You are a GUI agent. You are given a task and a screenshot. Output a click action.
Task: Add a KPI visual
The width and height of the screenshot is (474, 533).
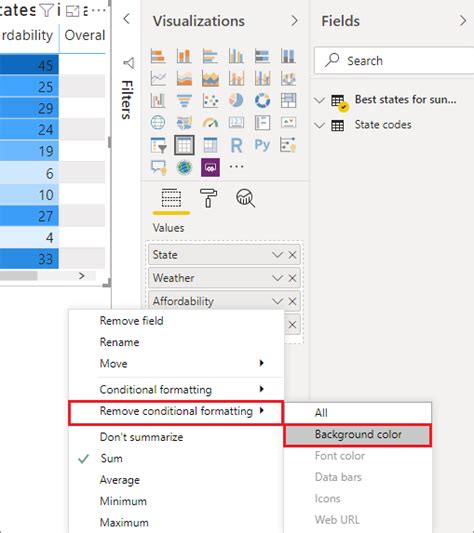click(288, 122)
